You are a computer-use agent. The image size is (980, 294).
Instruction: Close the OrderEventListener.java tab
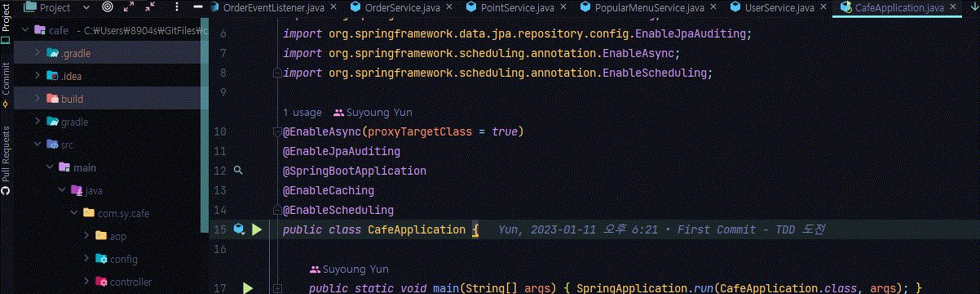[334, 7]
